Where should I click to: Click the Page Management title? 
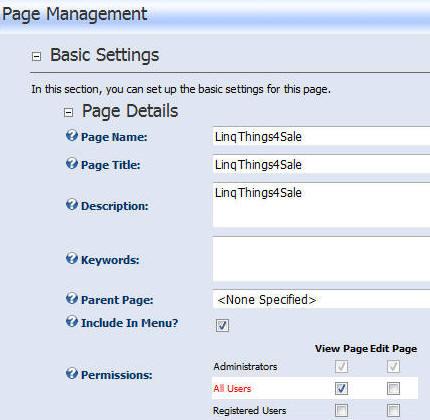tap(75, 14)
